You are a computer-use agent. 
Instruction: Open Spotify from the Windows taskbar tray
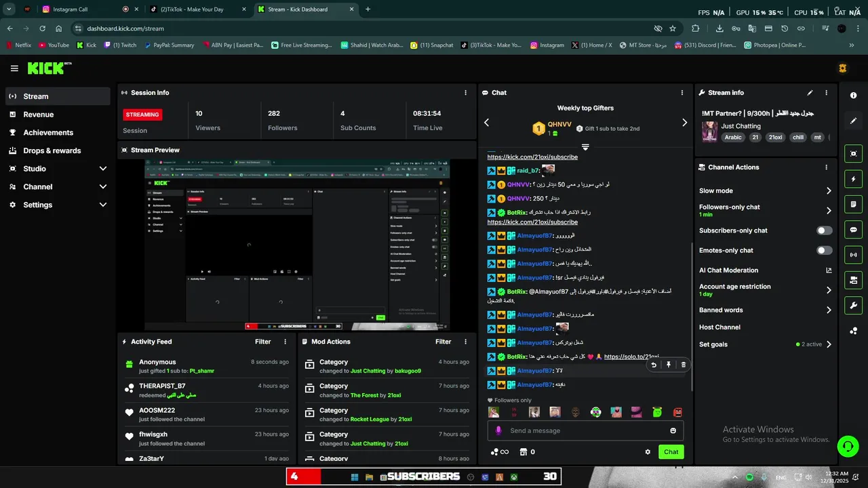pos(749,477)
